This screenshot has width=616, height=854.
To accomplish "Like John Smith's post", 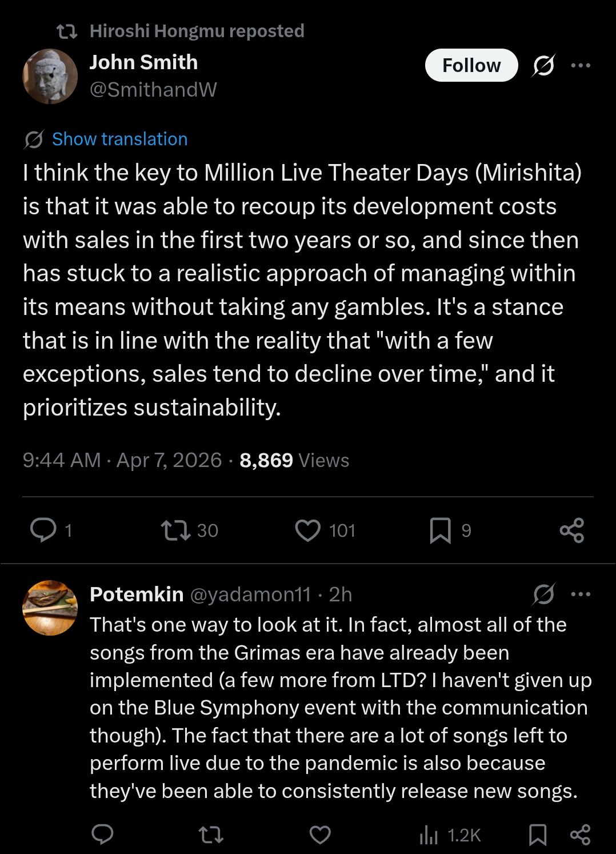I will pyautogui.click(x=308, y=530).
